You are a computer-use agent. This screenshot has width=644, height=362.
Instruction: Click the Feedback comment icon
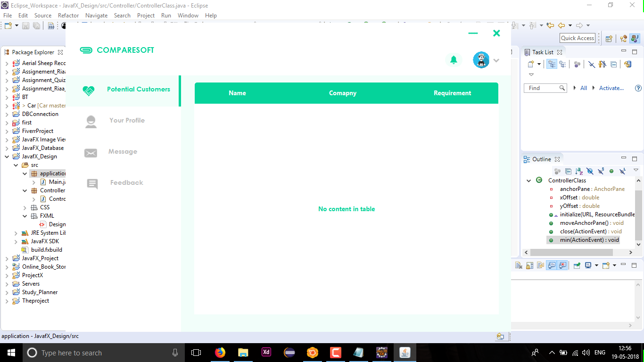(91, 183)
